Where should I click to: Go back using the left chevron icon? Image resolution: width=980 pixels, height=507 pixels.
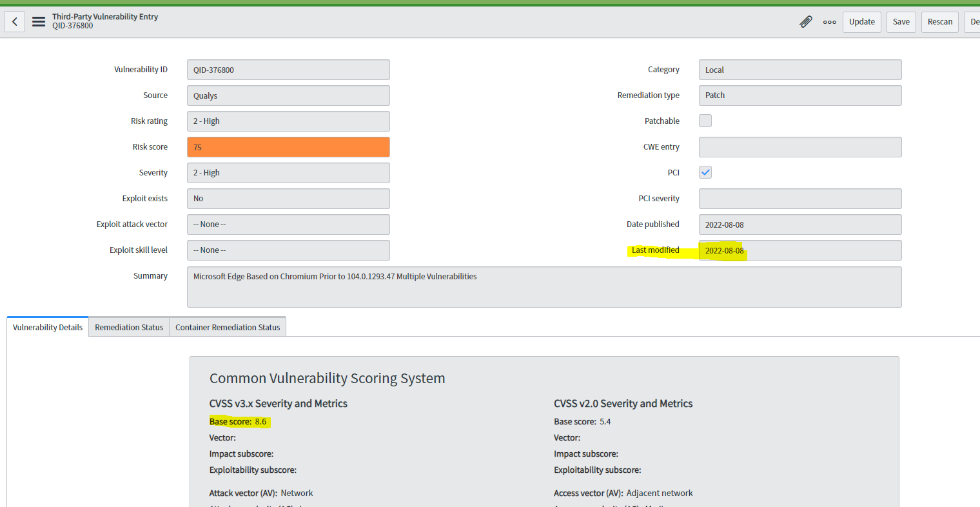point(14,22)
